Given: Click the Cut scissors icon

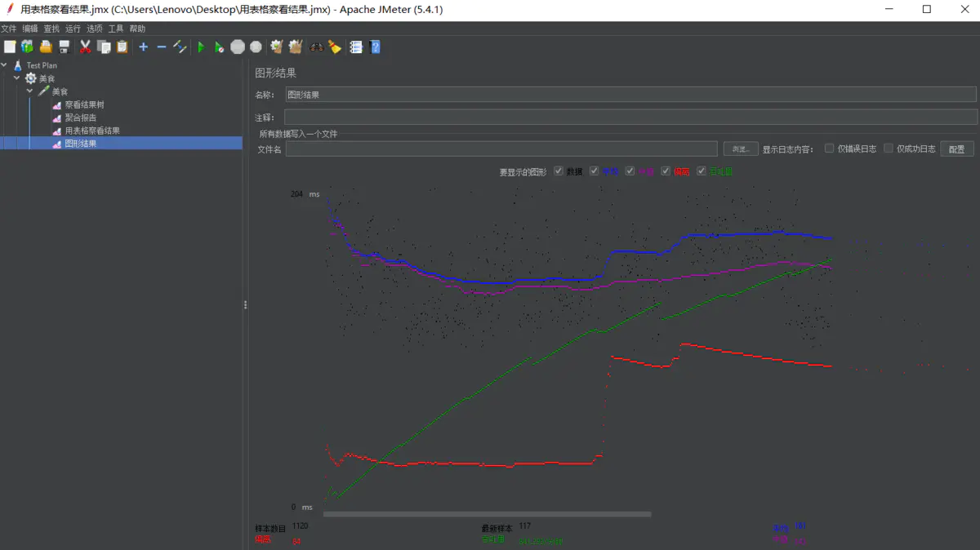Looking at the screenshot, I should pos(85,47).
